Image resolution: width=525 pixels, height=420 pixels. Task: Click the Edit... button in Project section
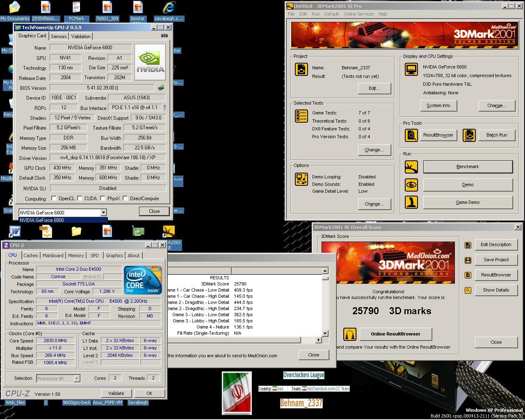[374, 88]
